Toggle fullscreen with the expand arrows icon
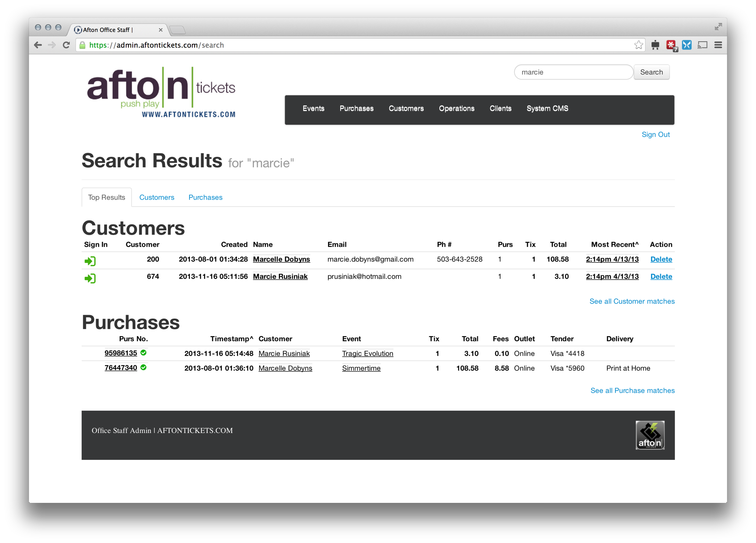756x543 pixels. [718, 27]
